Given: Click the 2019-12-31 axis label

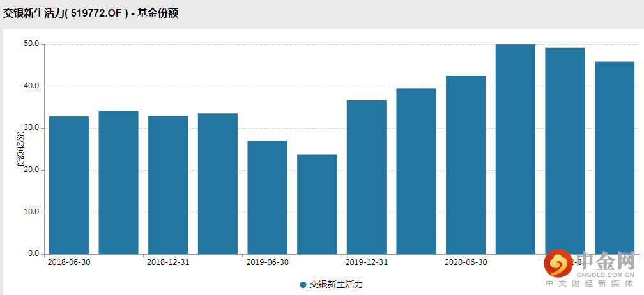Looking at the screenshot, I should [366, 262].
